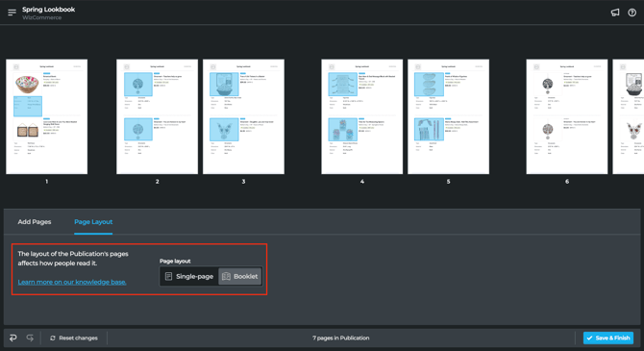Select page 6 thumbnail
Image resolution: width=644 pixels, height=351 pixels.
point(567,116)
